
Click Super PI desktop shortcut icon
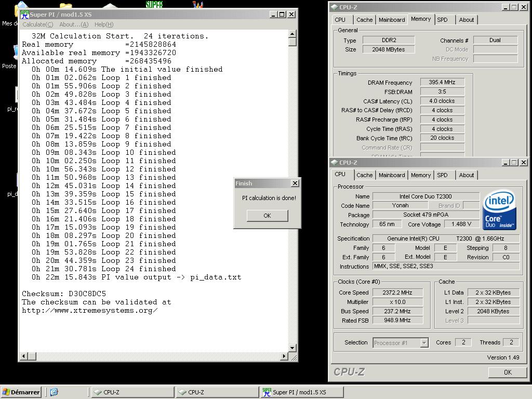[154, 4]
